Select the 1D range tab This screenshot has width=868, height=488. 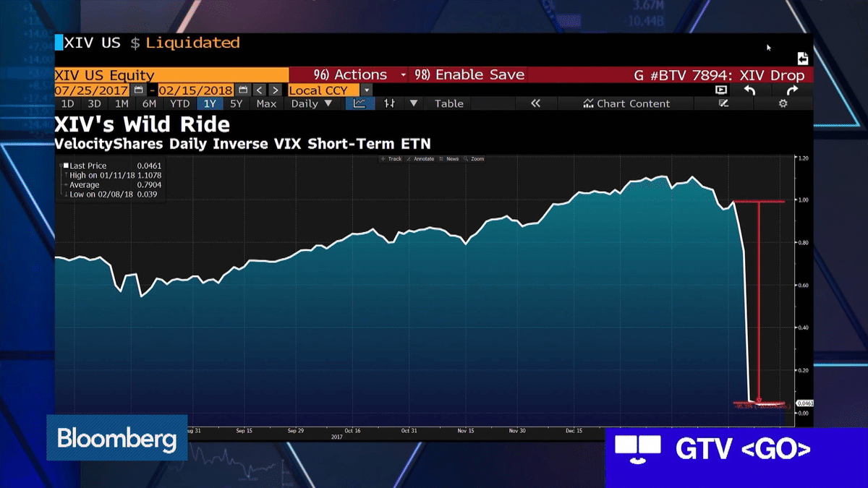[67, 103]
